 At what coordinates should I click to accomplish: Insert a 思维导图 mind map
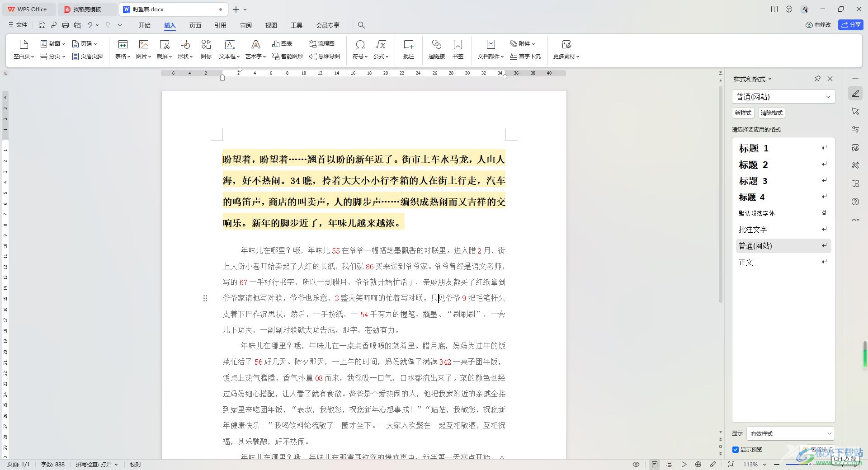click(325, 56)
